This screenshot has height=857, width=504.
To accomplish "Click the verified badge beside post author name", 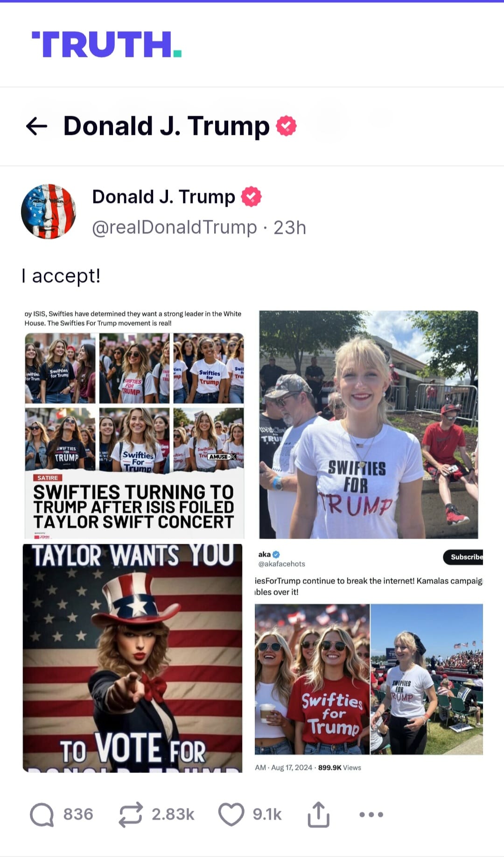I will [x=251, y=197].
